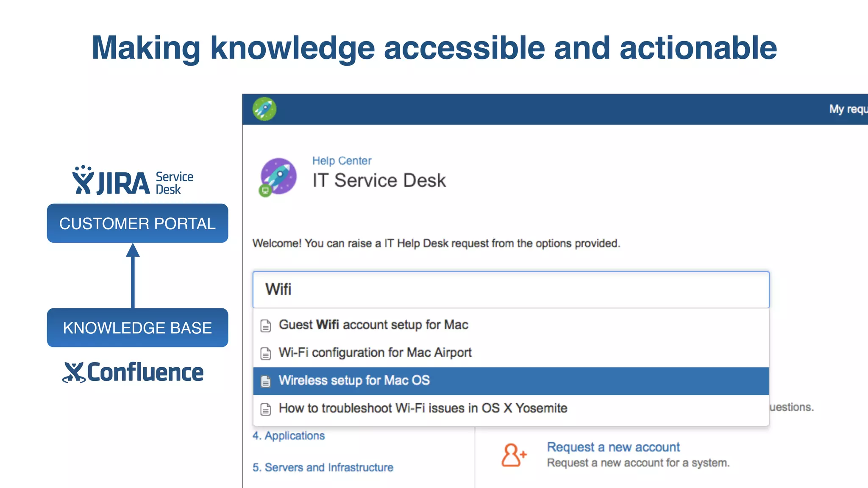The height and width of the screenshot is (488, 868).
Task: Click the KNOWLEDGE BASE box
Action: tap(137, 327)
